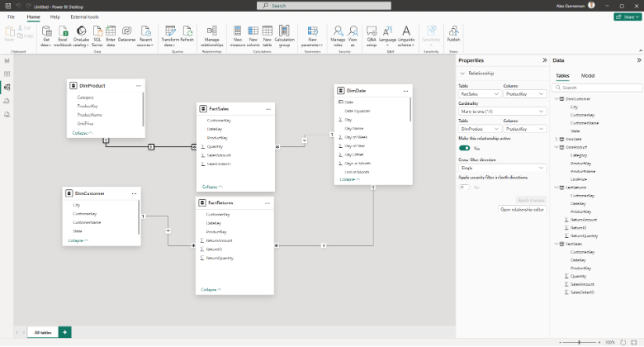This screenshot has height=347, width=644.
Task: Select the Home ribbon tab
Action: point(33,17)
